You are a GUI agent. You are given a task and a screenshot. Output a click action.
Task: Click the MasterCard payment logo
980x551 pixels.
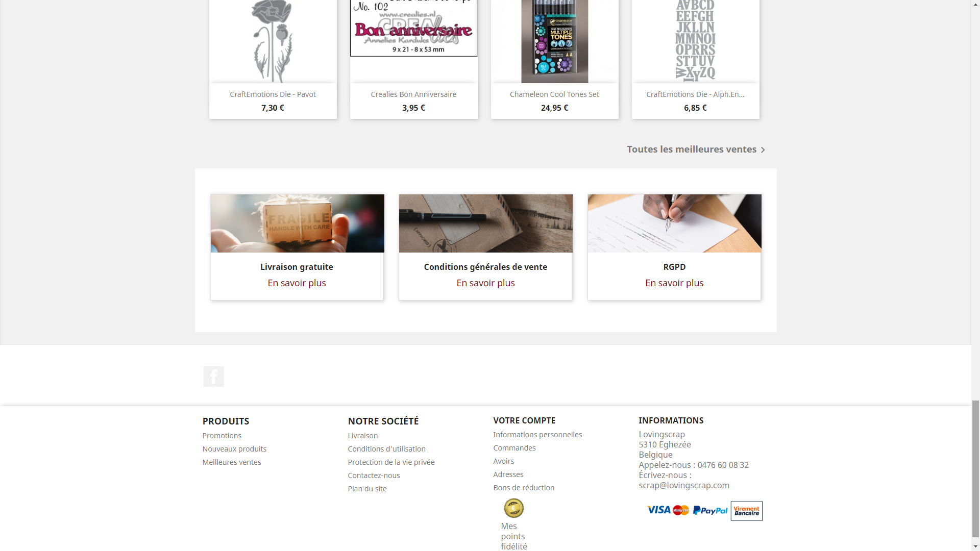click(x=681, y=510)
